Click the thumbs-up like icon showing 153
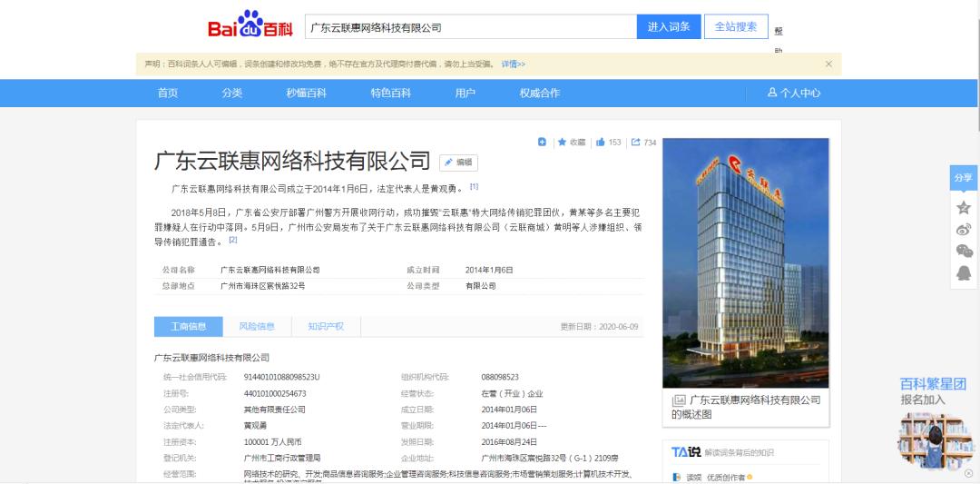This screenshot has width=980, height=484. click(x=601, y=143)
